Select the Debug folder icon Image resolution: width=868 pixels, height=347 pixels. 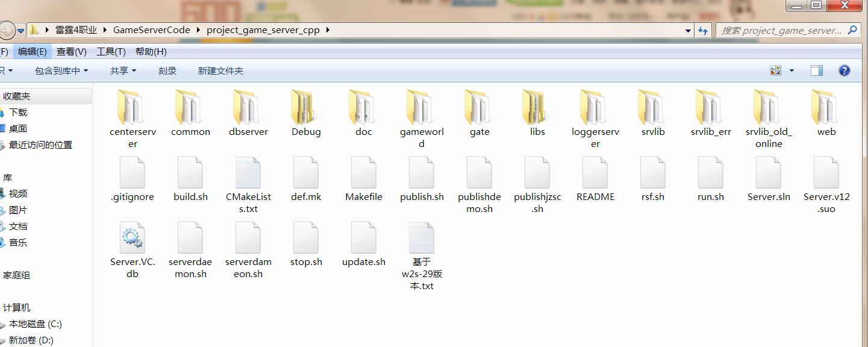click(x=306, y=108)
